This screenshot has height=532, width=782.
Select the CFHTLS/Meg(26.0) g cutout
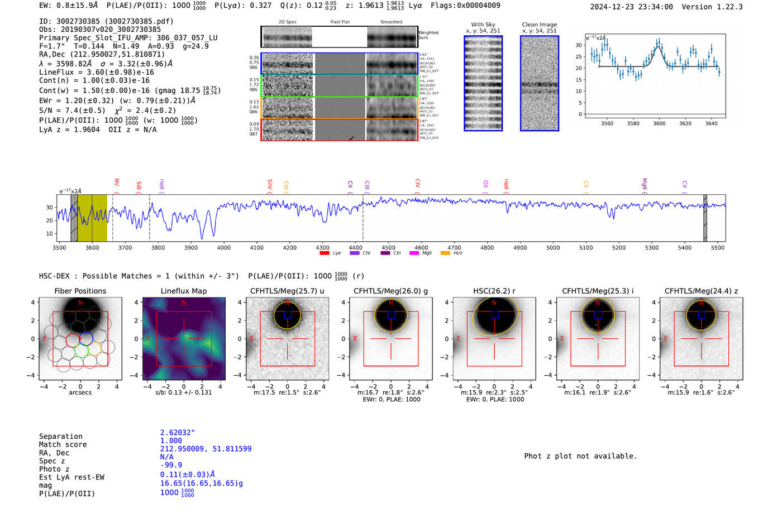pos(391,338)
